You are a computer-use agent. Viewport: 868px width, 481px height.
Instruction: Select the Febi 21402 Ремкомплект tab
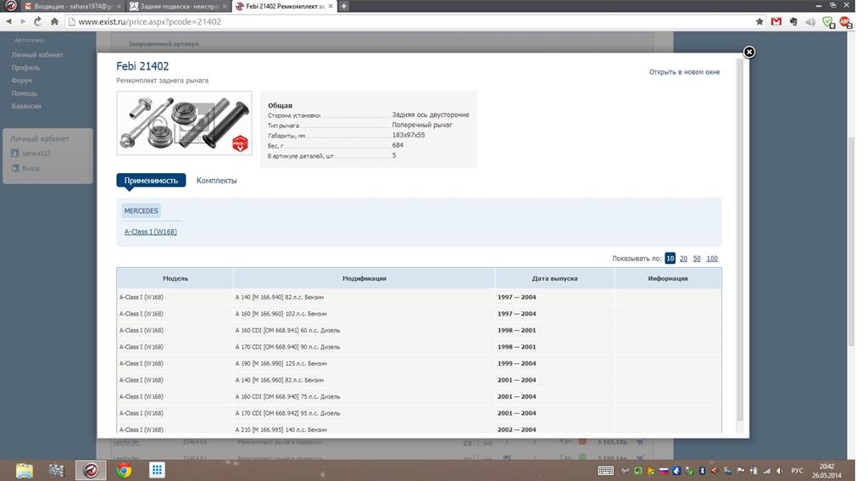tap(283, 6)
